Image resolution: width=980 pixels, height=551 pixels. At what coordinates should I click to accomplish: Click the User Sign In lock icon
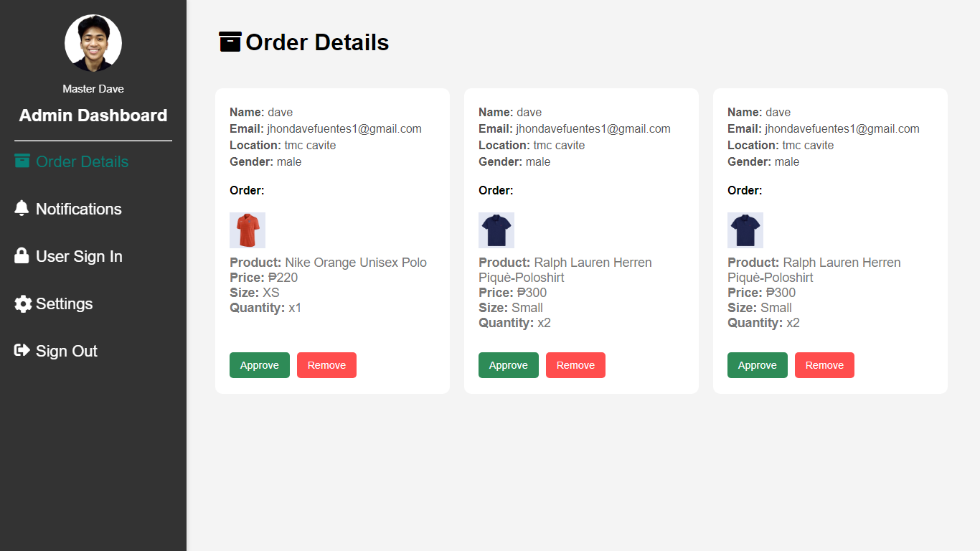[x=22, y=255]
